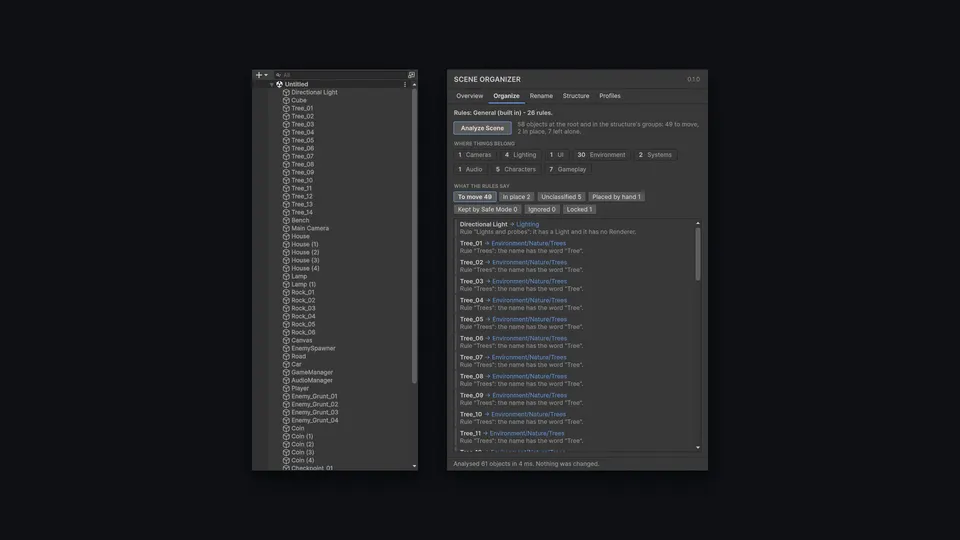Click Tree_05's Environment/Nature/Trees link
The height and width of the screenshot is (540, 960).
click(530, 319)
